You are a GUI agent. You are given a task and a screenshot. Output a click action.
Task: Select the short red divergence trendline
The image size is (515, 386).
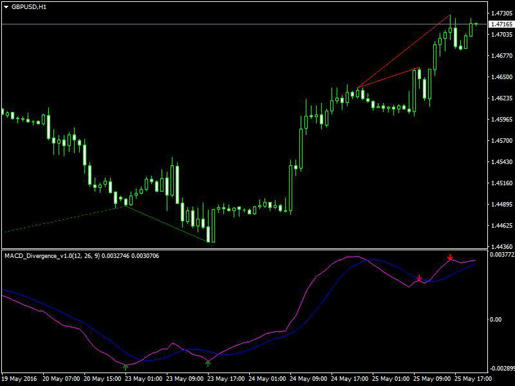388,78
